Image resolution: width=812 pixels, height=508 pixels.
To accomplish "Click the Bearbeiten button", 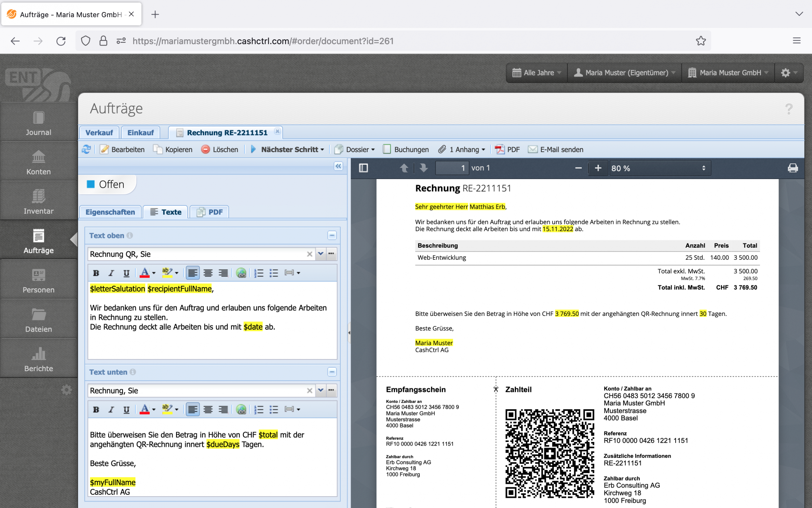I will click(x=122, y=150).
